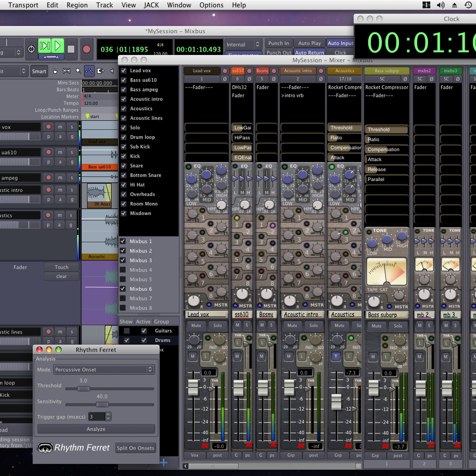Open macOS volume menu in menu bar
476x476 pixels.
(441, 5)
